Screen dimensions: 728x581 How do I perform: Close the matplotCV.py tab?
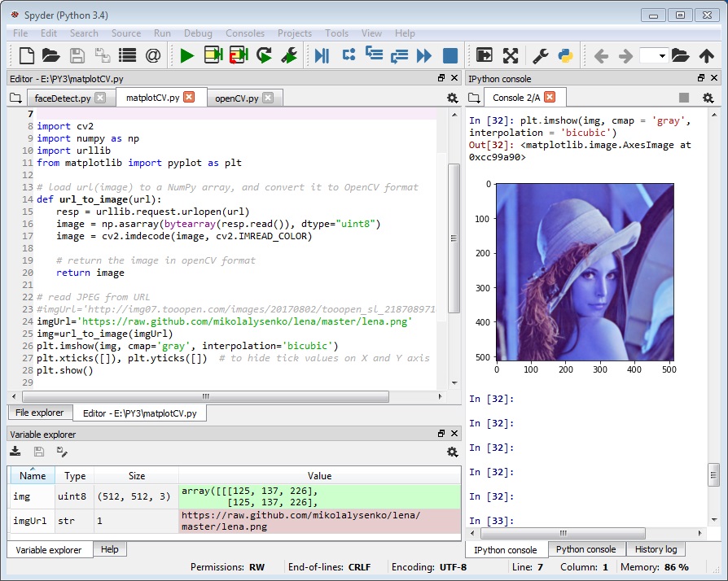(x=188, y=97)
